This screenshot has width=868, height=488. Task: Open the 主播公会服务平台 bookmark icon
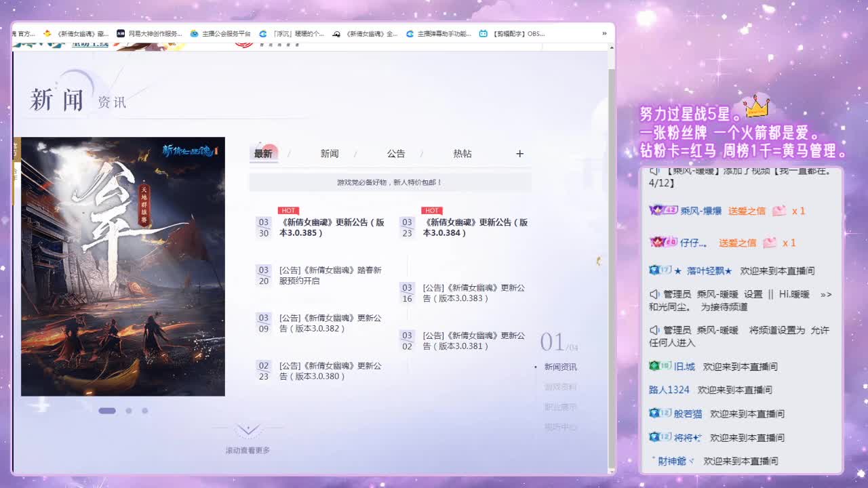click(x=194, y=33)
